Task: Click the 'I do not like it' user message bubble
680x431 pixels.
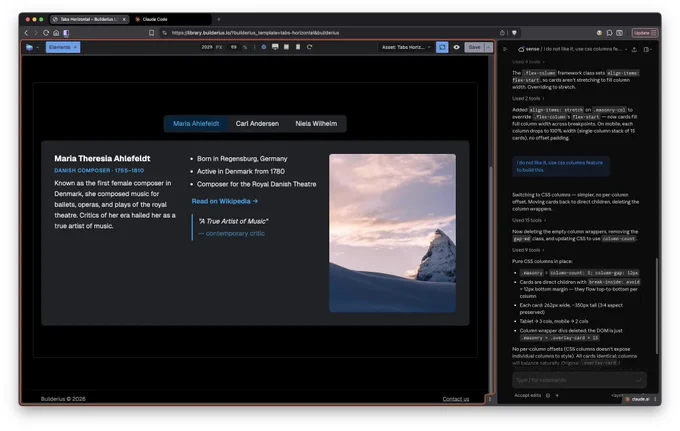Action: 561,167
